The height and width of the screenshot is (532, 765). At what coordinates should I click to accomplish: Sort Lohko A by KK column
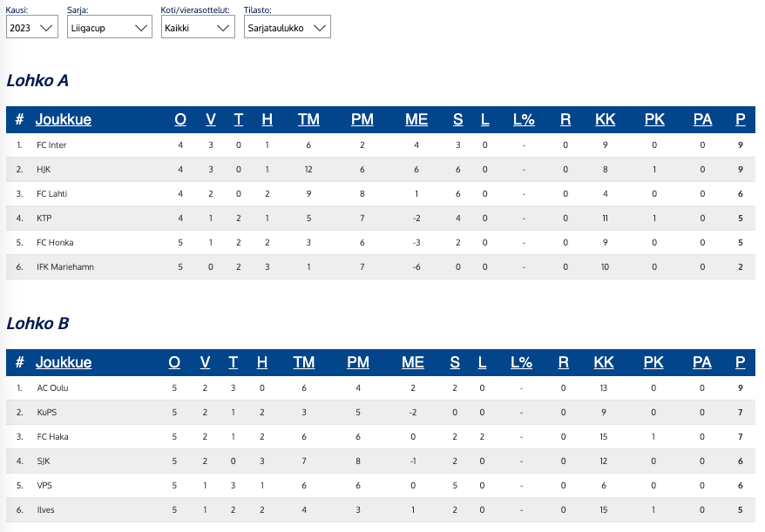pos(605,120)
